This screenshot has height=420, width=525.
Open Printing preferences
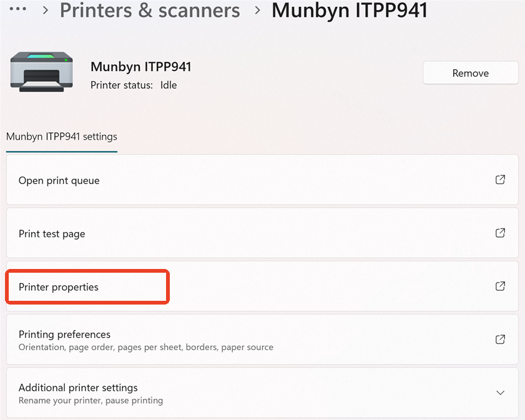click(x=262, y=339)
